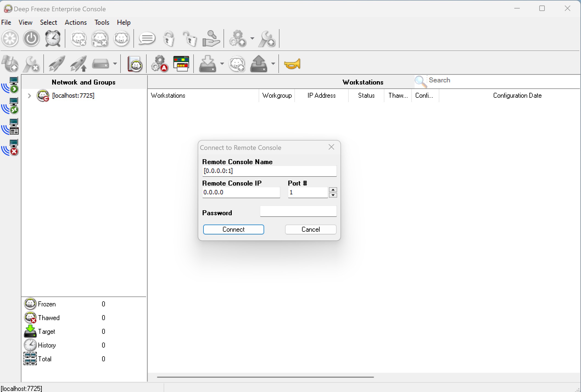
Task: Click the sidebar connect console green arrow icon
Action: coord(10,85)
